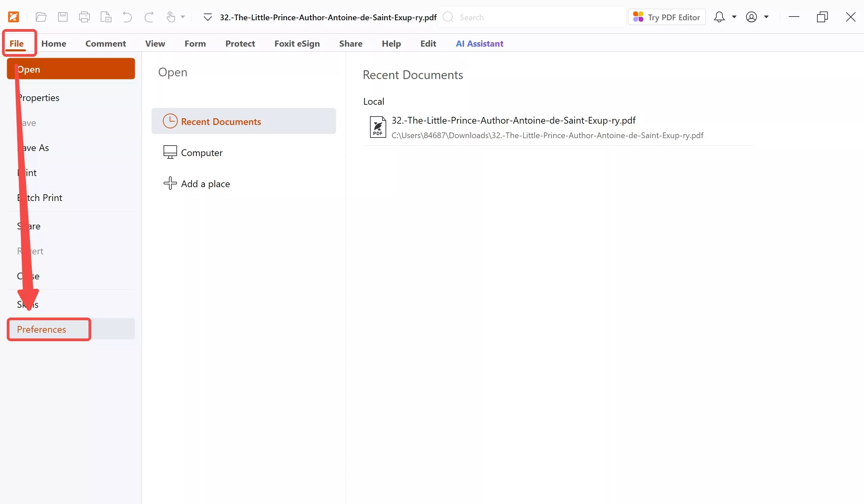
Task: Switch to the File tab
Action: point(17,44)
